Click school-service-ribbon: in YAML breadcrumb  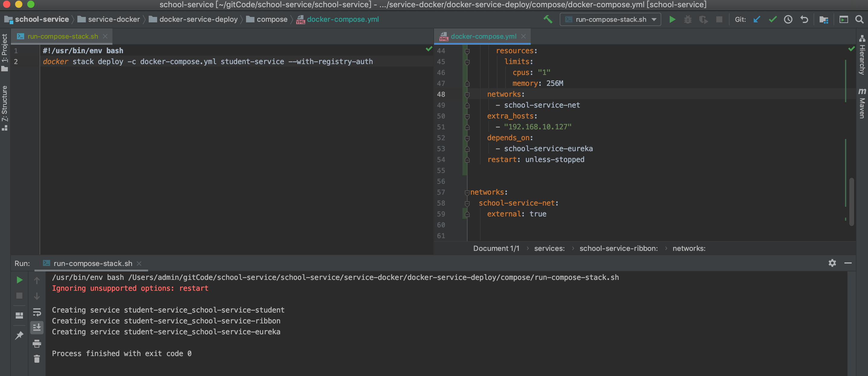tap(618, 248)
